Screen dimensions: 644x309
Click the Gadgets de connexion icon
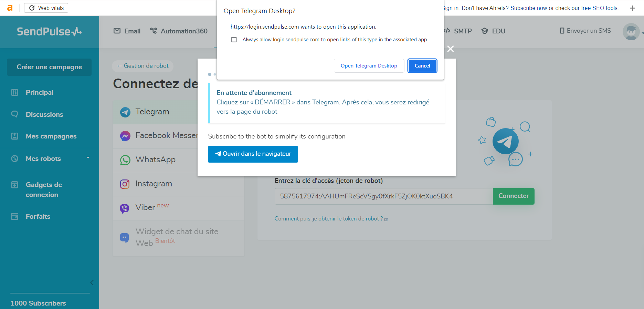pyautogui.click(x=14, y=185)
